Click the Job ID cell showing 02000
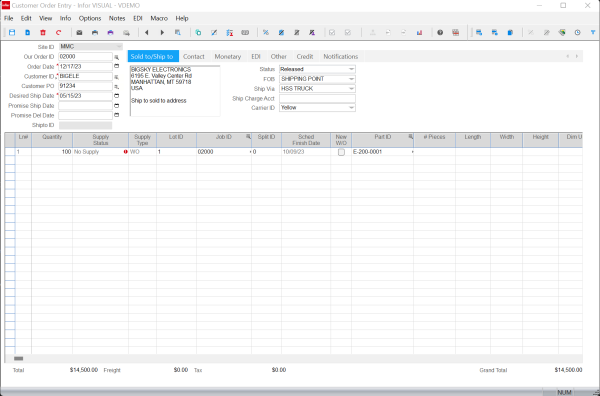This screenshot has height=396, width=600. (x=224, y=152)
